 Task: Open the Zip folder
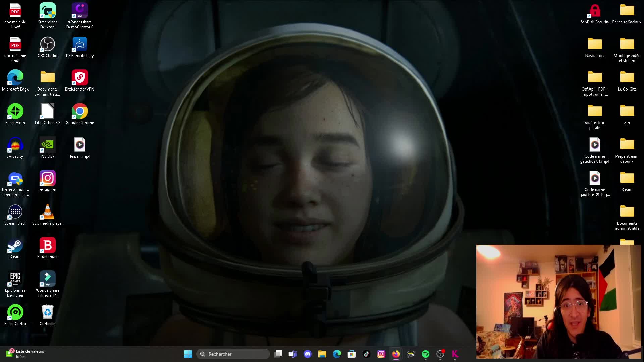click(x=627, y=114)
